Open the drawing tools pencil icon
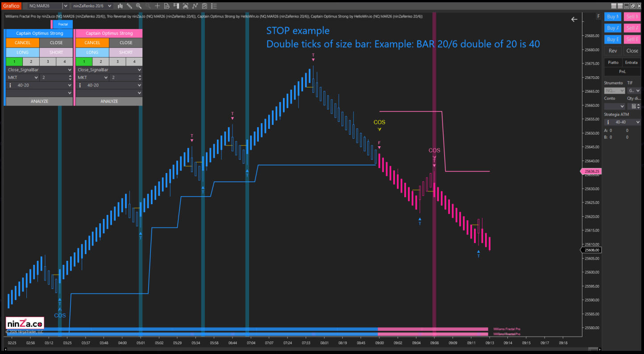The height and width of the screenshot is (354, 644). (x=129, y=6)
